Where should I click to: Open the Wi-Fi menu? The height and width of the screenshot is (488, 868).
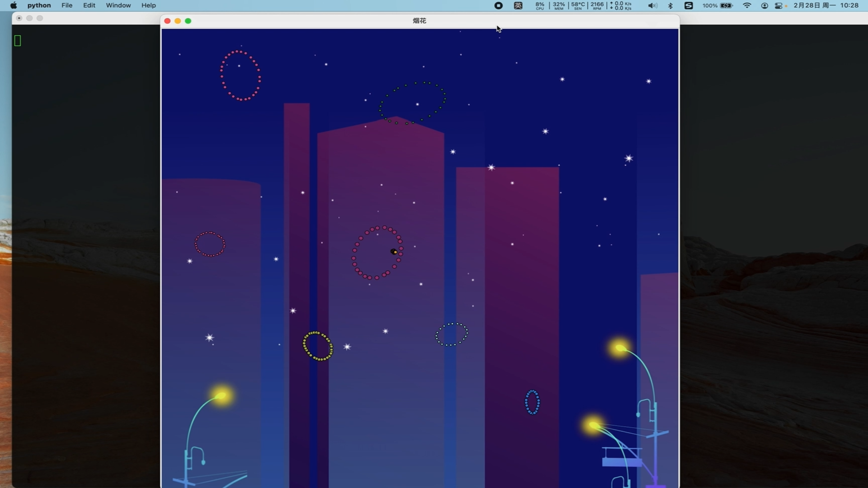[747, 5]
